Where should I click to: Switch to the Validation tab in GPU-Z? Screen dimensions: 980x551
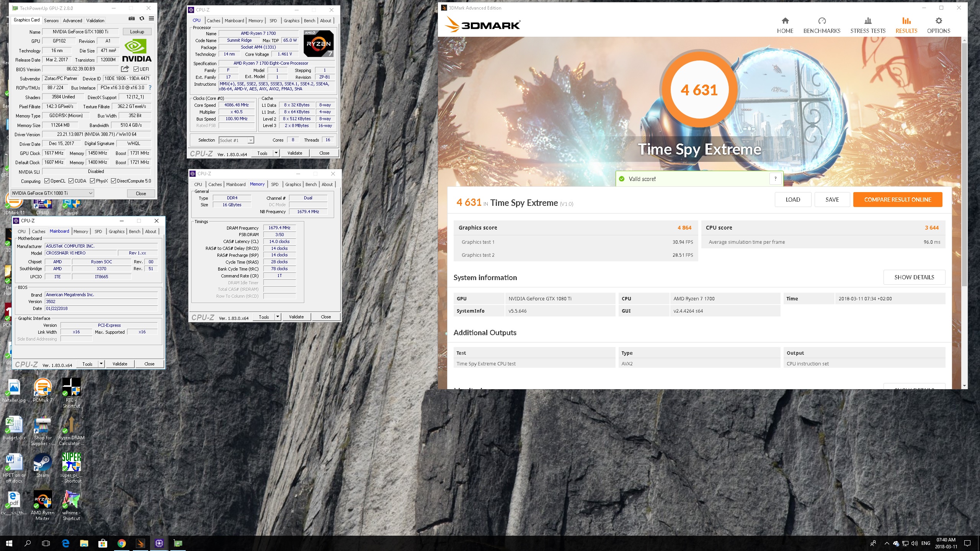95,21
